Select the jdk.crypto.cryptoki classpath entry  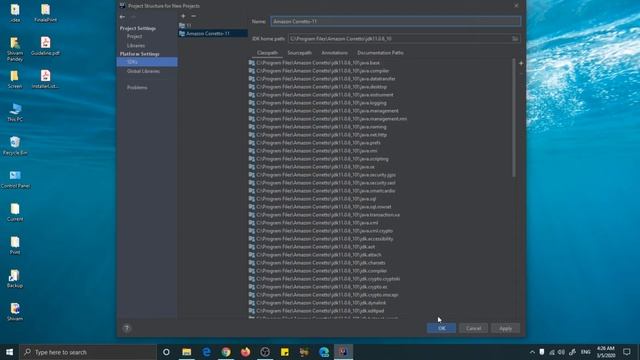(x=324, y=279)
